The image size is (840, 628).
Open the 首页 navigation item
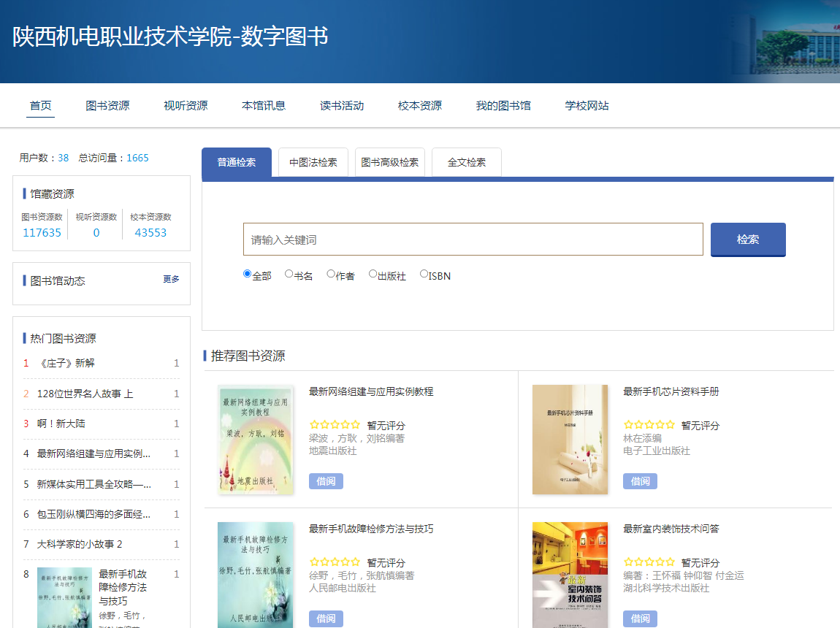[x=41, y=105]
